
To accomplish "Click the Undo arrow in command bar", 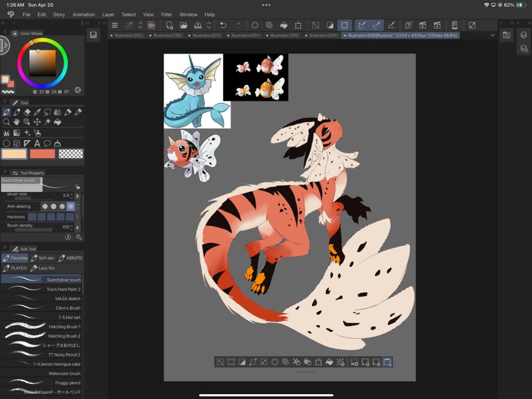I will pos(223,25).
